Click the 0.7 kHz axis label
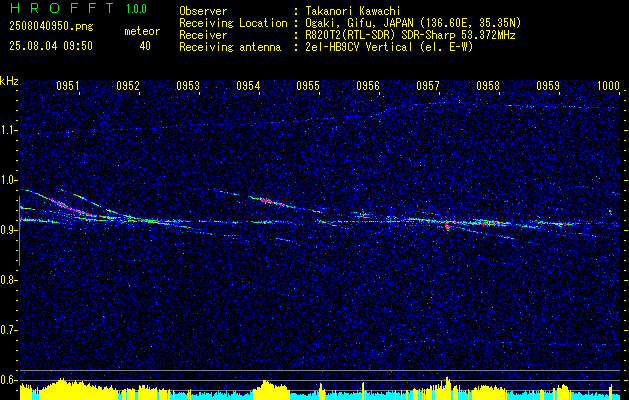The width and height of the screenshot is (629, 400). click(8, 330)
